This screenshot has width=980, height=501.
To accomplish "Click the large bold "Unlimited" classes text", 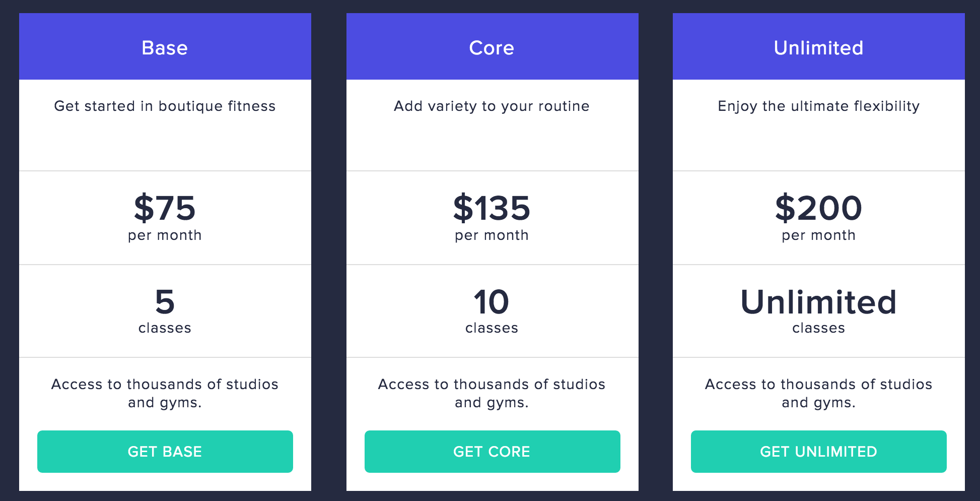I will (x=818, y=302).
